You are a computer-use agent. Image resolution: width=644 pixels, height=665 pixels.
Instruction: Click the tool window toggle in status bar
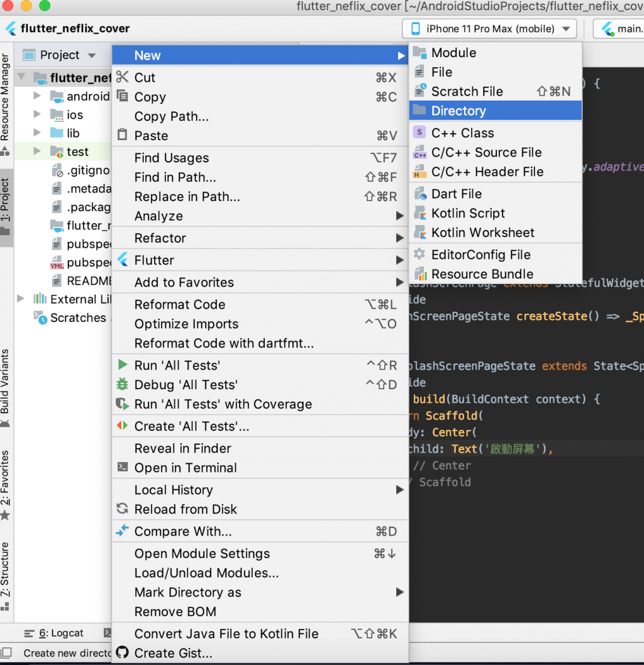point(6,652)
